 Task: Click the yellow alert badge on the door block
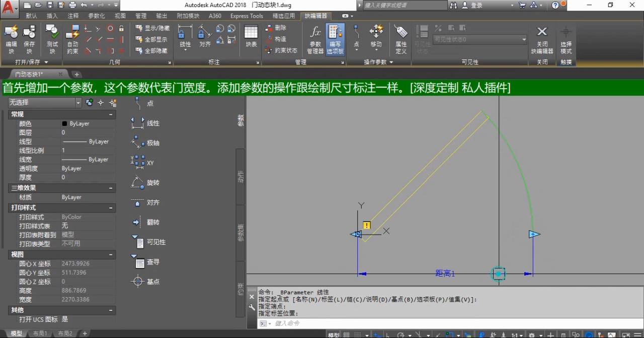(x=367, y=225)
